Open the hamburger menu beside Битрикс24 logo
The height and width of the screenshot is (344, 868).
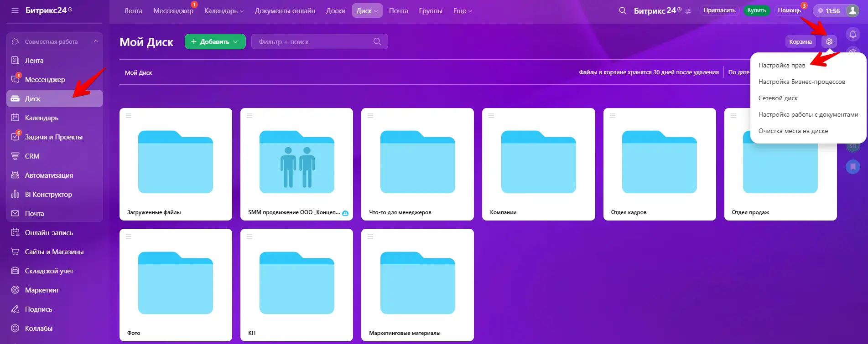point(15,10)
